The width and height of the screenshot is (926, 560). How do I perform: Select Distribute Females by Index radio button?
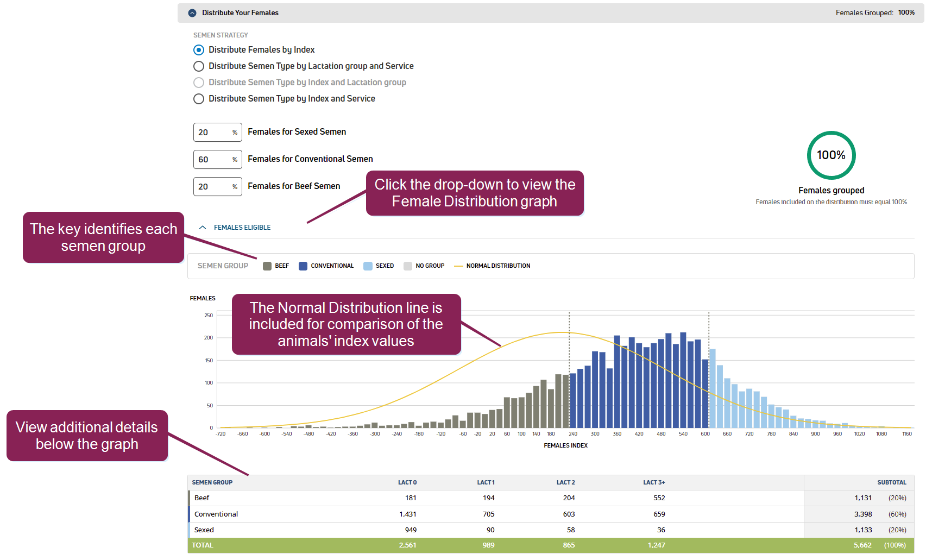point(199,50)
